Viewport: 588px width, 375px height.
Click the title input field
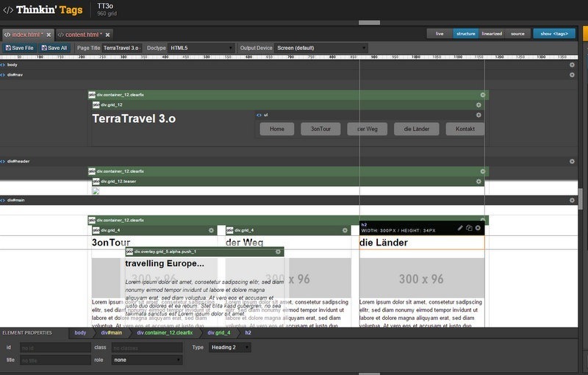pos(55,360)
